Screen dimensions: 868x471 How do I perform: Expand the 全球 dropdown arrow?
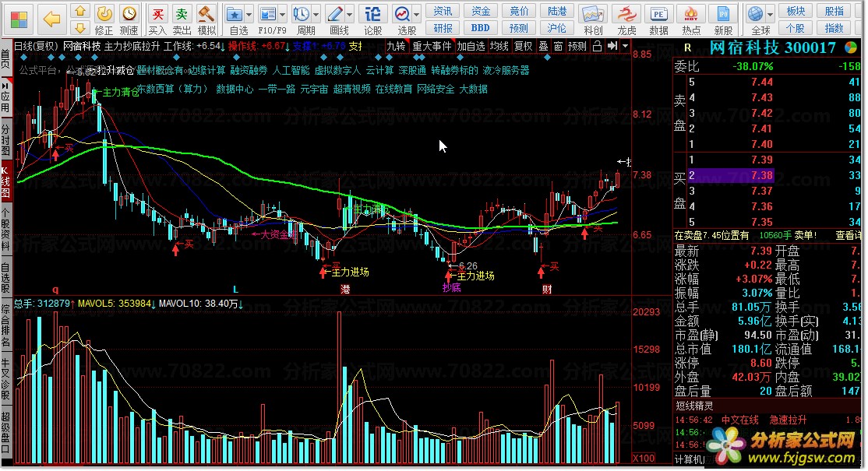pyautogui.click(x=770, y=14)
